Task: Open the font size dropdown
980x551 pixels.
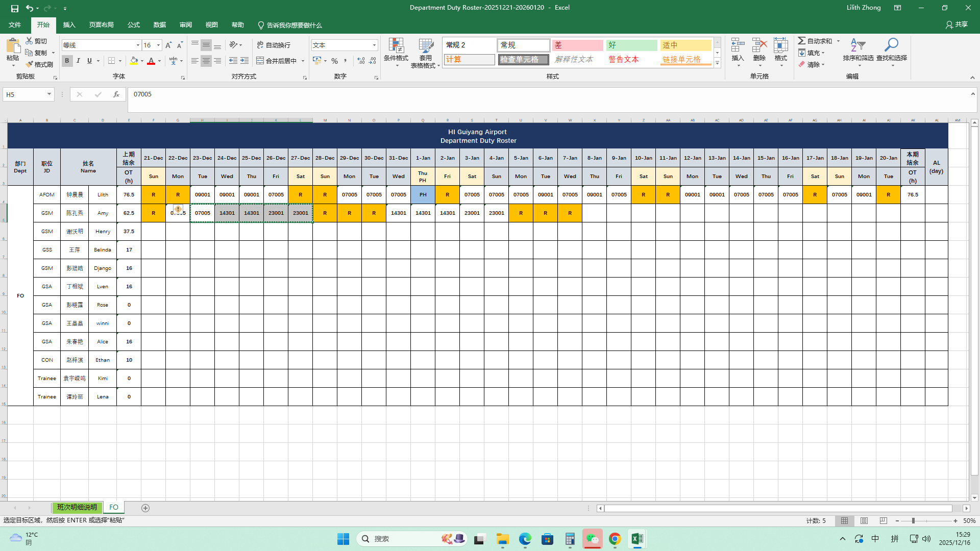Action: tap(158, 45)
